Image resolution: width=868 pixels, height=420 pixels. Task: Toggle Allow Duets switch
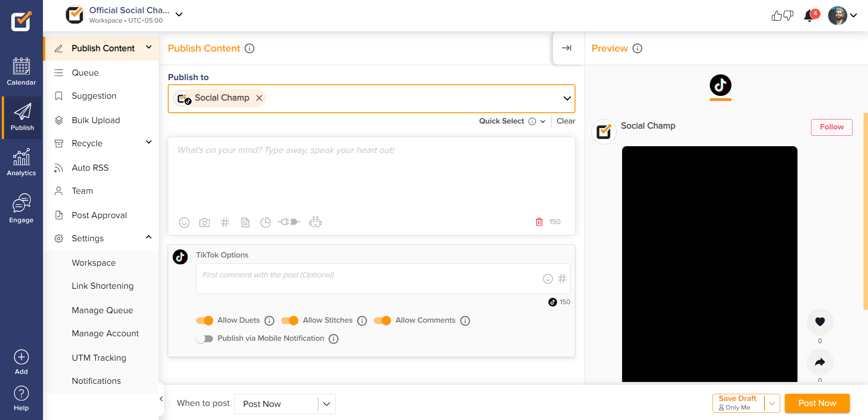point(205,320)
